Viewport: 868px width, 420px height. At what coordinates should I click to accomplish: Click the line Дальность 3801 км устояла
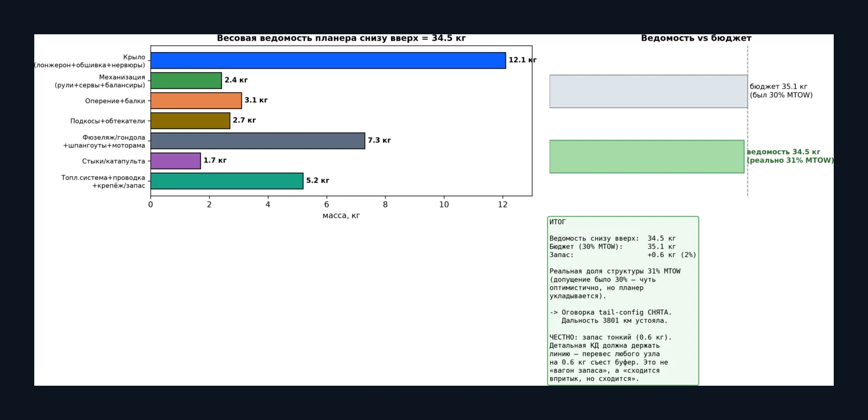(614, 321)
